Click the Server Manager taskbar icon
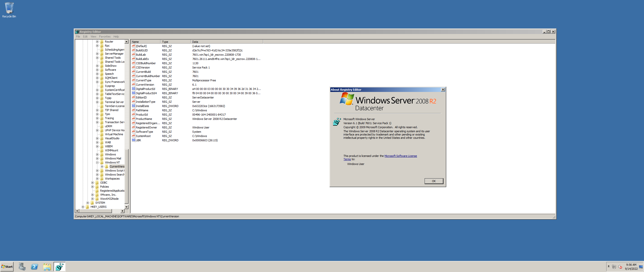The image size is (644, 272). pyautogui.click(x=22, y=267)
